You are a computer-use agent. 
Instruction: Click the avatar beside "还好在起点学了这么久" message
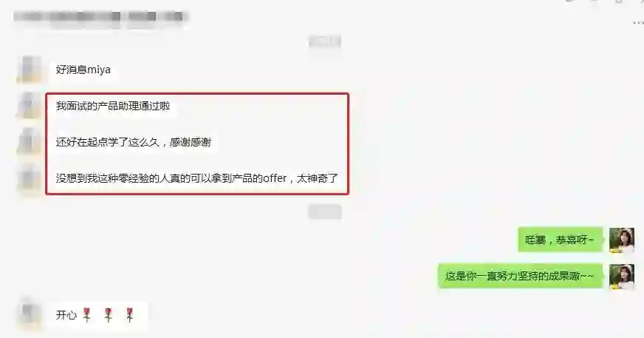pos(30,142)
